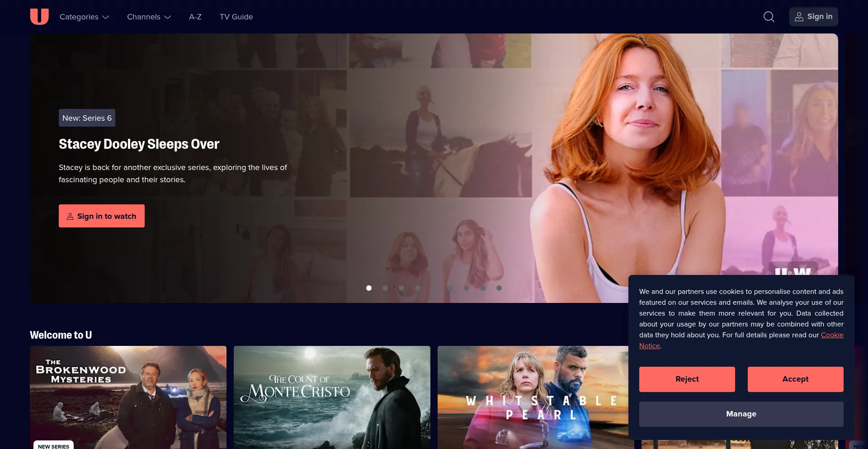Reject cookies in the consent popup
The width and height of the screenshot is (868, 449).
click(687, 379)
